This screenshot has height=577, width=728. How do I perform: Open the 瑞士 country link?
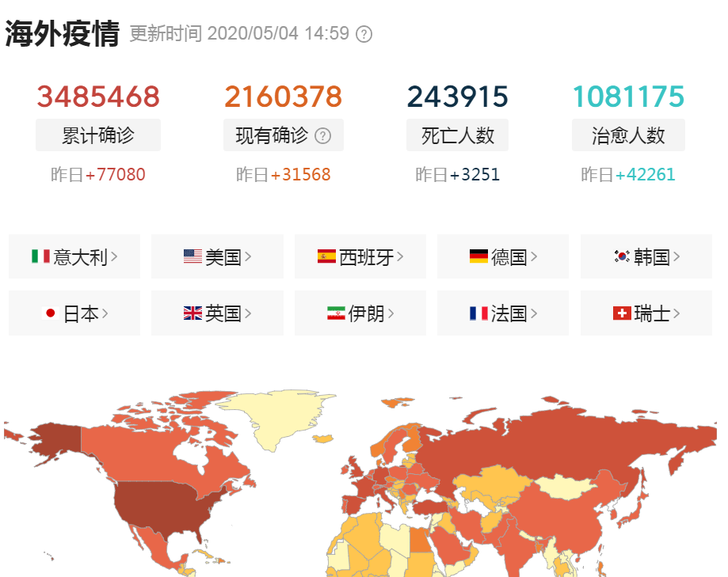[646, 313]
